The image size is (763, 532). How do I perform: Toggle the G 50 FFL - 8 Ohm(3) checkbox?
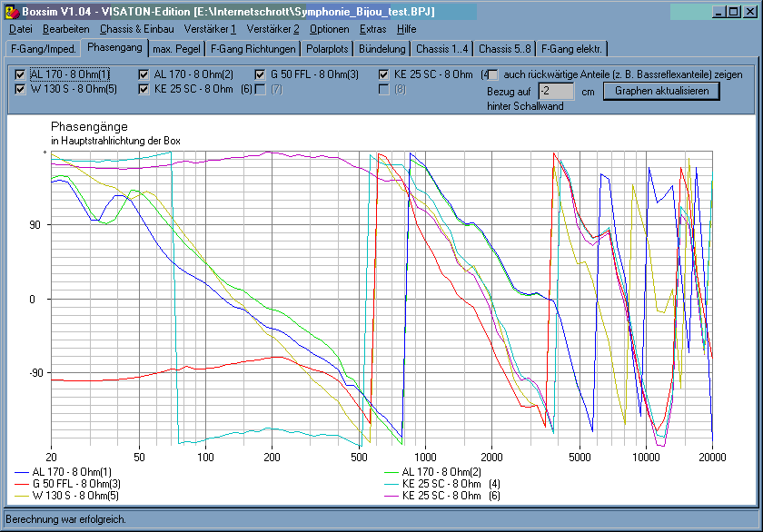click(261, 74)
